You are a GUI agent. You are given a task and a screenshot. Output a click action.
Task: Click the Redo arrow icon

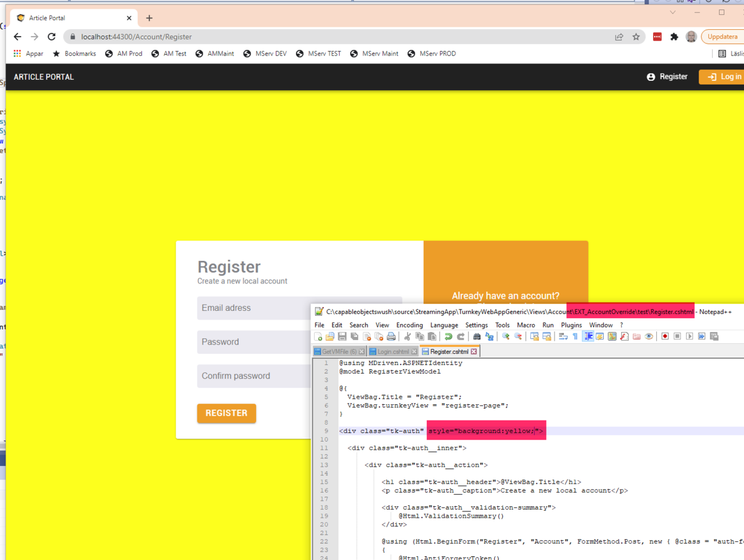pyautogui.click(x=460, y=336)
